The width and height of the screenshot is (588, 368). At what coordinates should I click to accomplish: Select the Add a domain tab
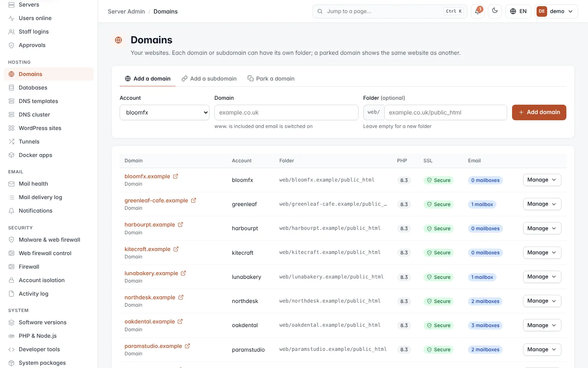click(147, 79)
